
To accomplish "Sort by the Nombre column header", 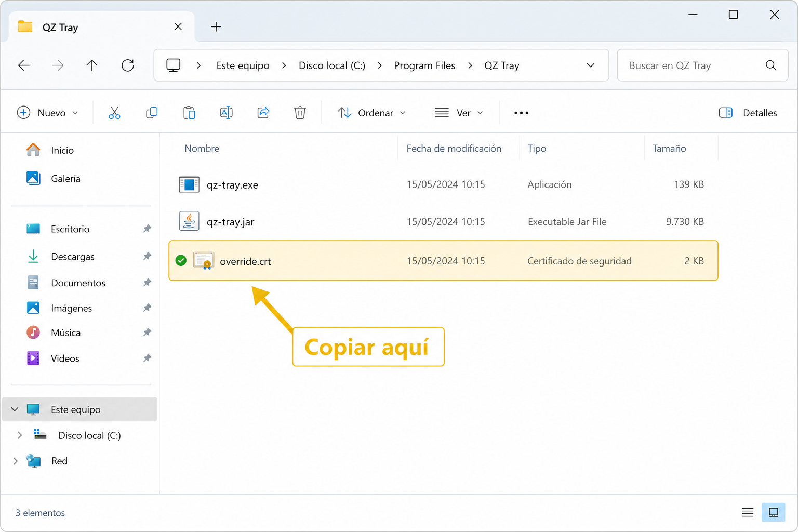I will pos(202,149).
